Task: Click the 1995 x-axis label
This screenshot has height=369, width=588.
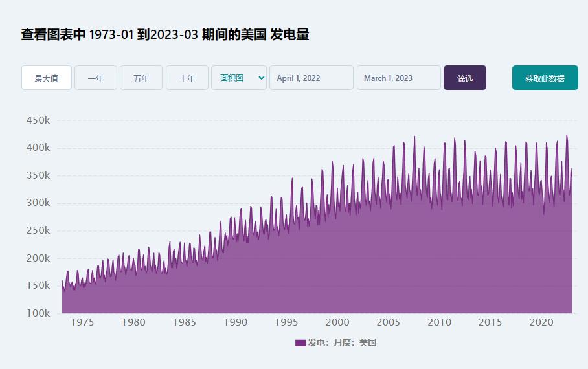Action: point(286,322)
